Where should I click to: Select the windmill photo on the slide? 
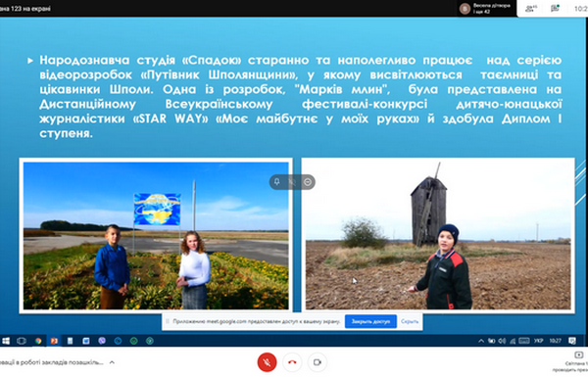[x=438, y=236]
